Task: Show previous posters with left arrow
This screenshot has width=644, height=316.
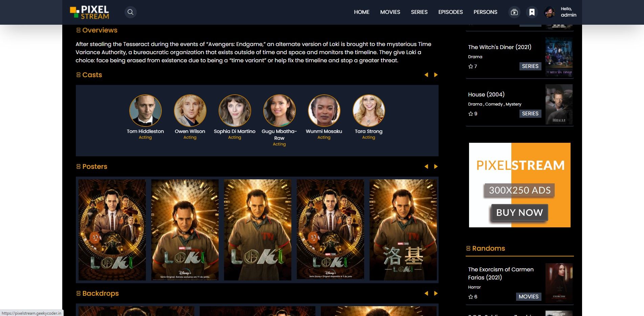Action: (x=426, y=166)
